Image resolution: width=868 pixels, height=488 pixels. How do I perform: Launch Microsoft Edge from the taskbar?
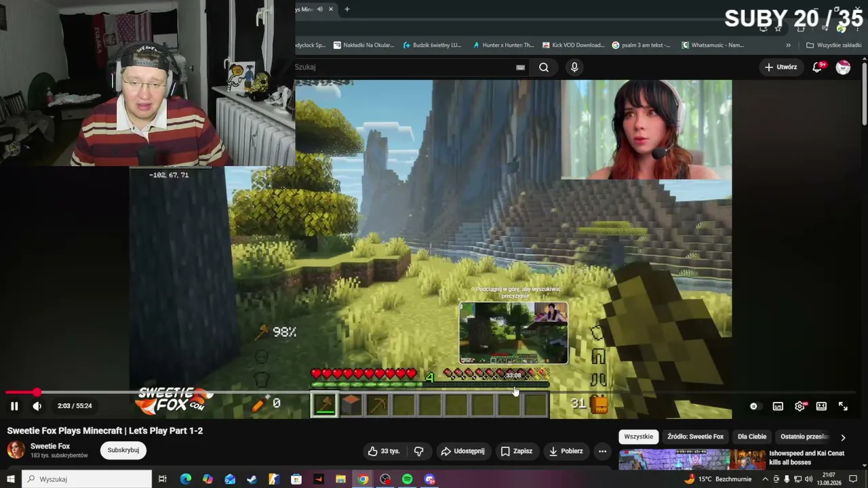pos(185,479)
